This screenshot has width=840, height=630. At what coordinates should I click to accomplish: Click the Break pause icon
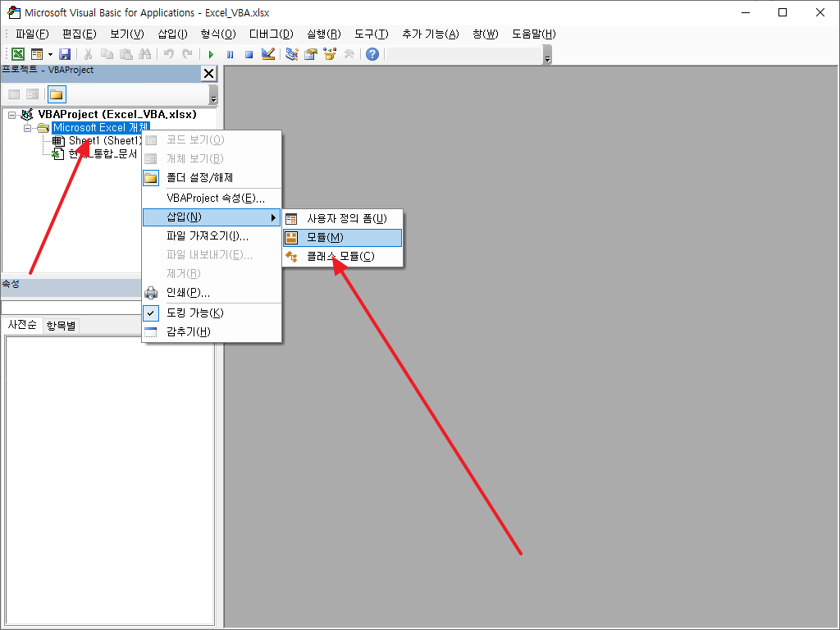pos(231,54)
